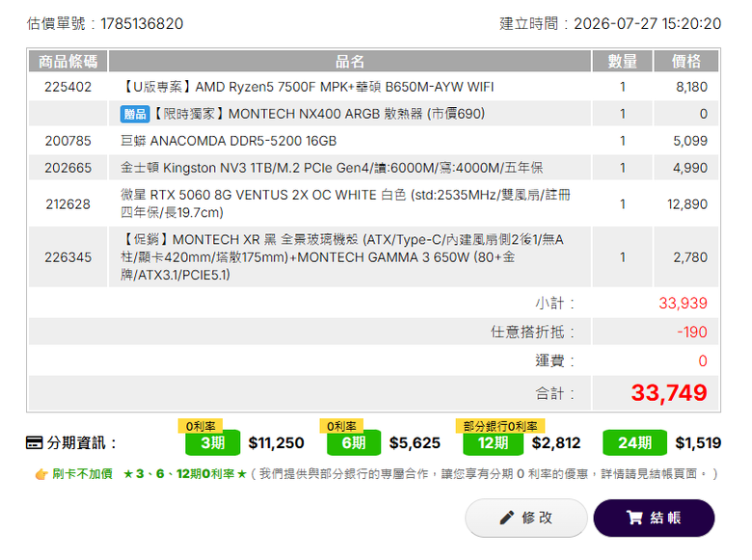Click the 0利率 tag above 6期
Image resolution: width=752 pixels, height=560 pixels.
[341, 426]
